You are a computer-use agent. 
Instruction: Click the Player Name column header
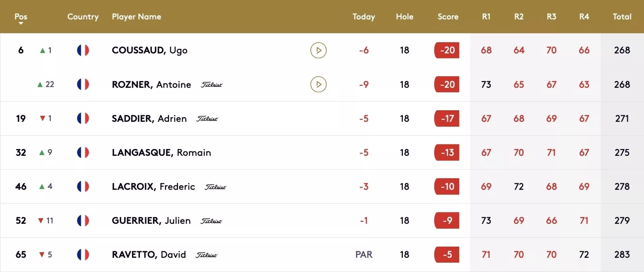(137, 17)
